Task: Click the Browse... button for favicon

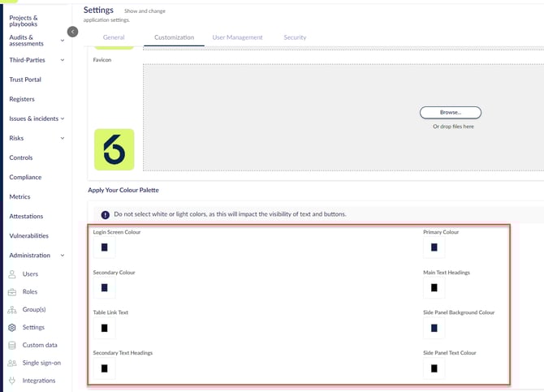Action: [451, 113]
